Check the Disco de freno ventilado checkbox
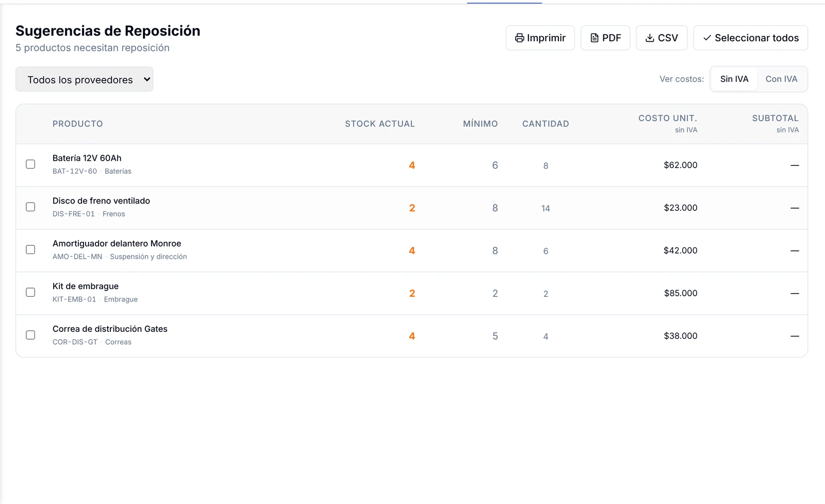The height and width of the screenshot is (504, 825). pos(30,207)
